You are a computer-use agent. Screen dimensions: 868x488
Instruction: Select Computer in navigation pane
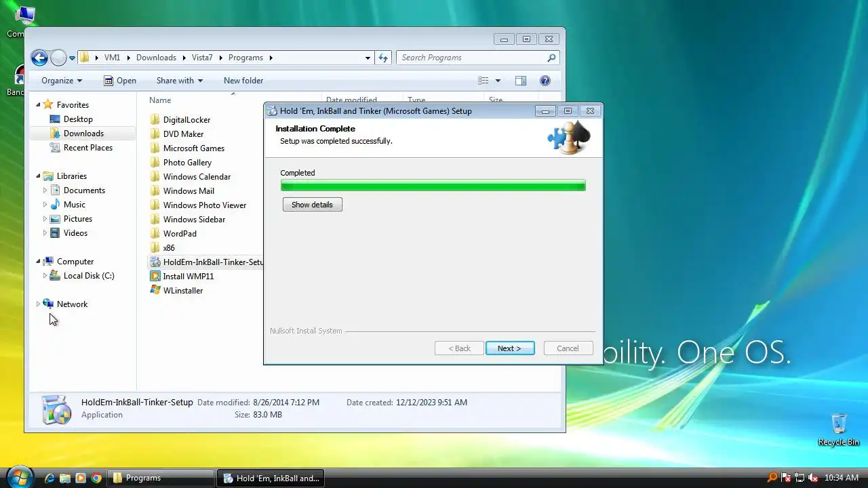(75, 262)
